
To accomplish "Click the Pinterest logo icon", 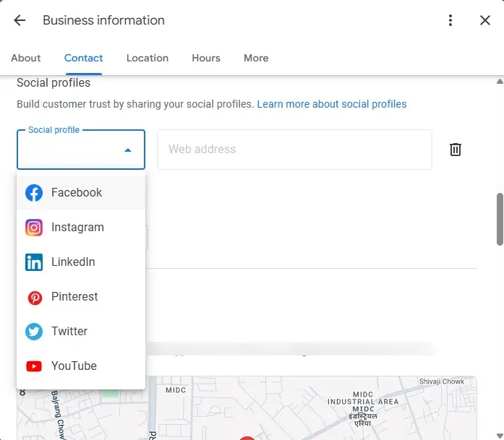I will click(x=35, y=298).
